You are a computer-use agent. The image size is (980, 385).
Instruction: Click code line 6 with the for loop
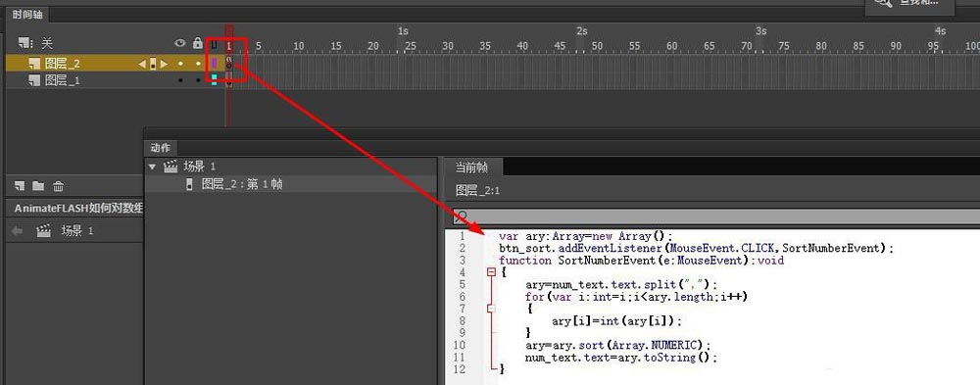click(x=636, y=297)
